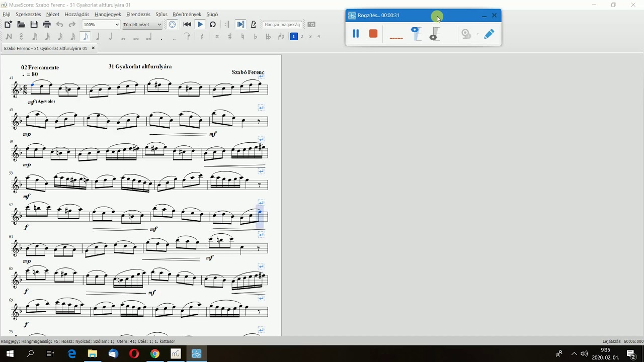Toggle Hangzó magasság concert pitch button
This screenshot has height=362, width=644.
(x=282, y=25)
